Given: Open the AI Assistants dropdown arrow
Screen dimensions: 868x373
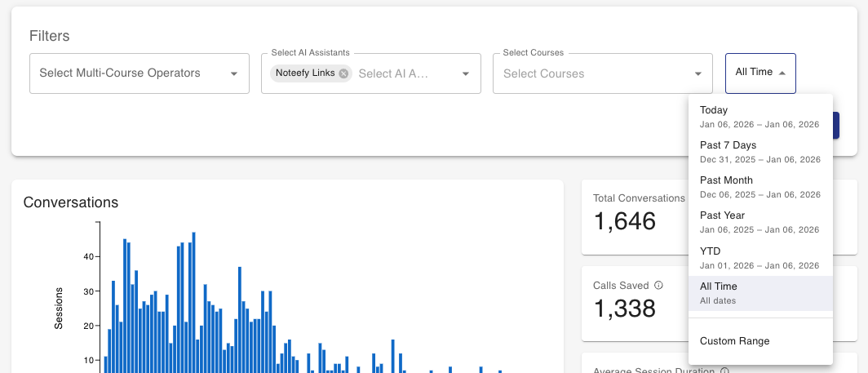Looking at the screenshot, I should pyautogui.click(x=466, y=73).
